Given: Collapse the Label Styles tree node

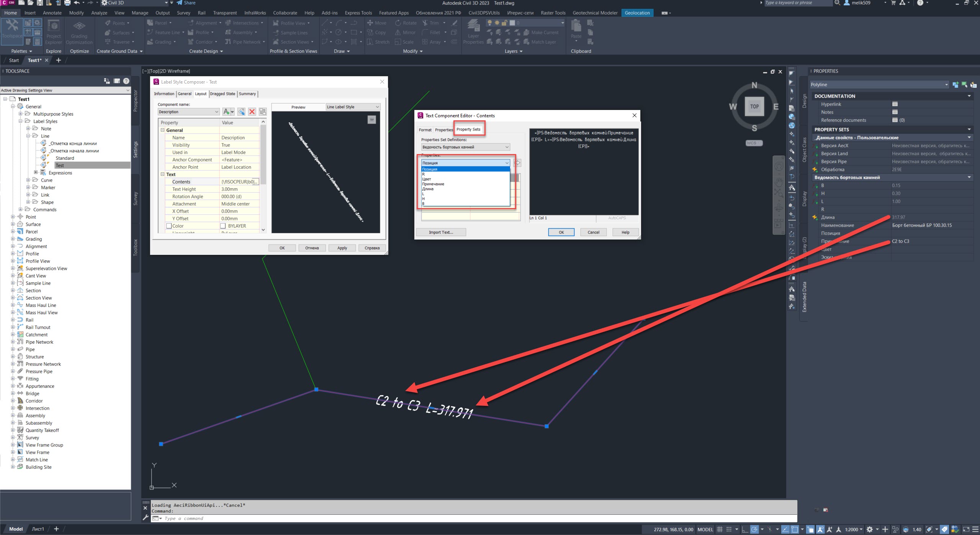Looking at the screenshot, I should click(x=20, y=121).
